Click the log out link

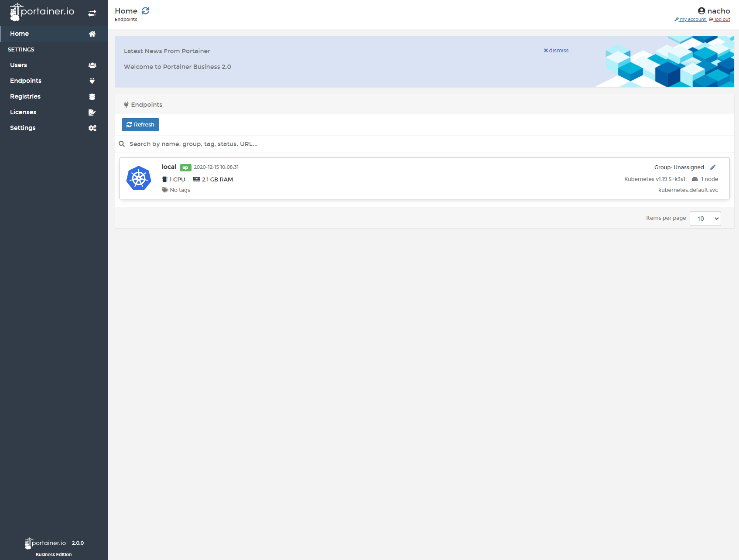(x=720, y=19)
